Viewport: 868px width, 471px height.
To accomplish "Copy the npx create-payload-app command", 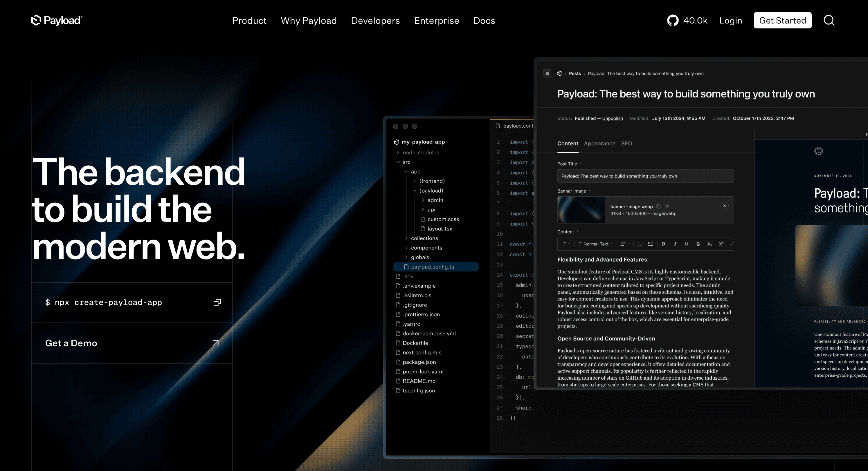I will (217, 302).
